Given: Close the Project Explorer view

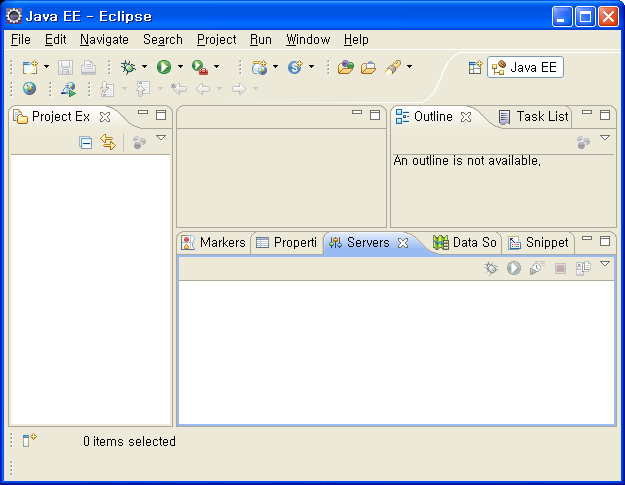Looking at the screenshot, I should (105, 117).
